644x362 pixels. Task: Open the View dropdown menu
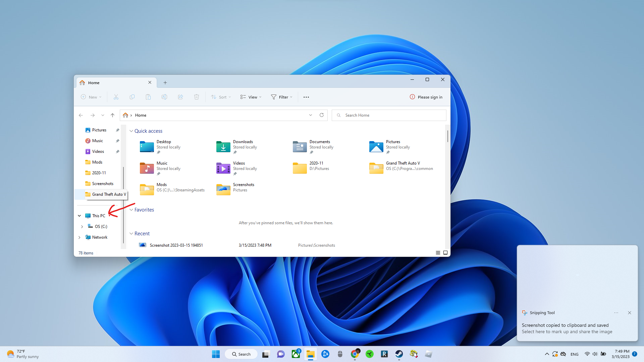coord(251,97)
